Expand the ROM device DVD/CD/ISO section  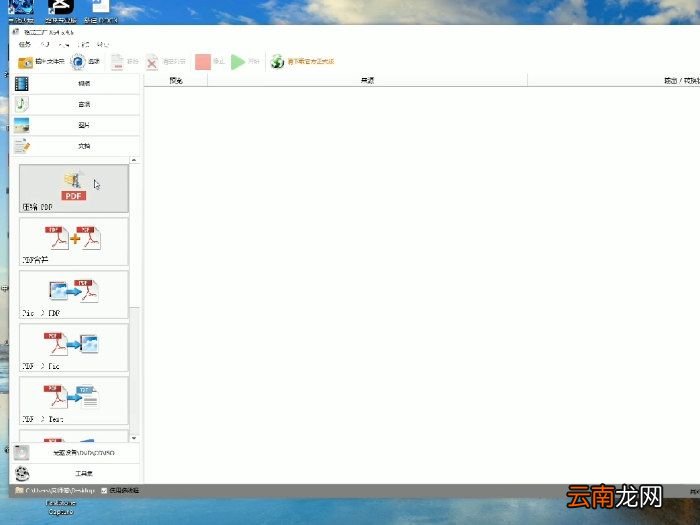point(76,453)
